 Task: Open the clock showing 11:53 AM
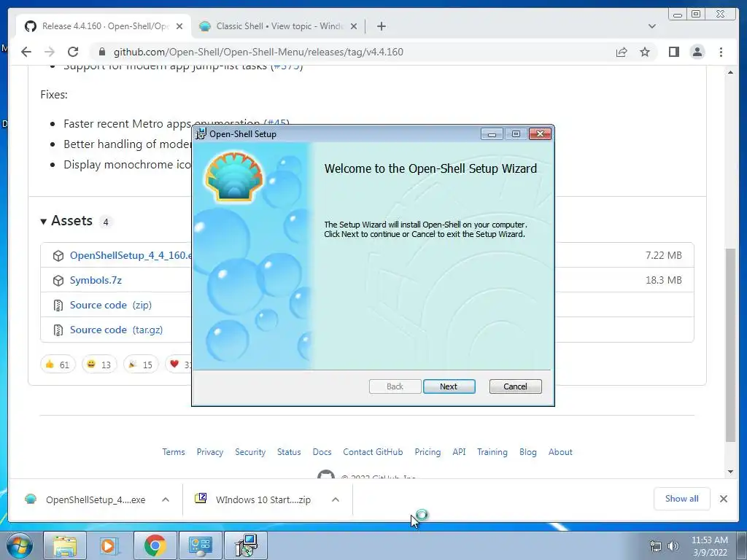pyautogui.click(x=709, y=545)
